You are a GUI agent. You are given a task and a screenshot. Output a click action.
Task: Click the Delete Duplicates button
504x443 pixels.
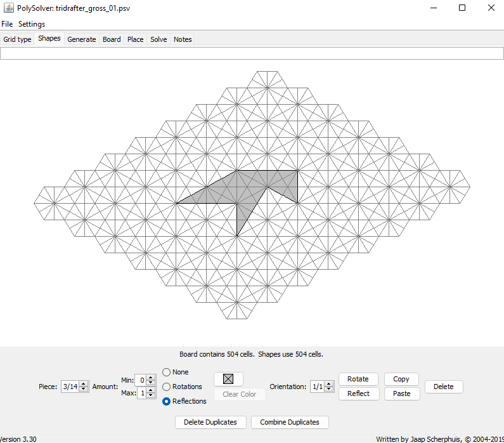(x=210, y=422)
